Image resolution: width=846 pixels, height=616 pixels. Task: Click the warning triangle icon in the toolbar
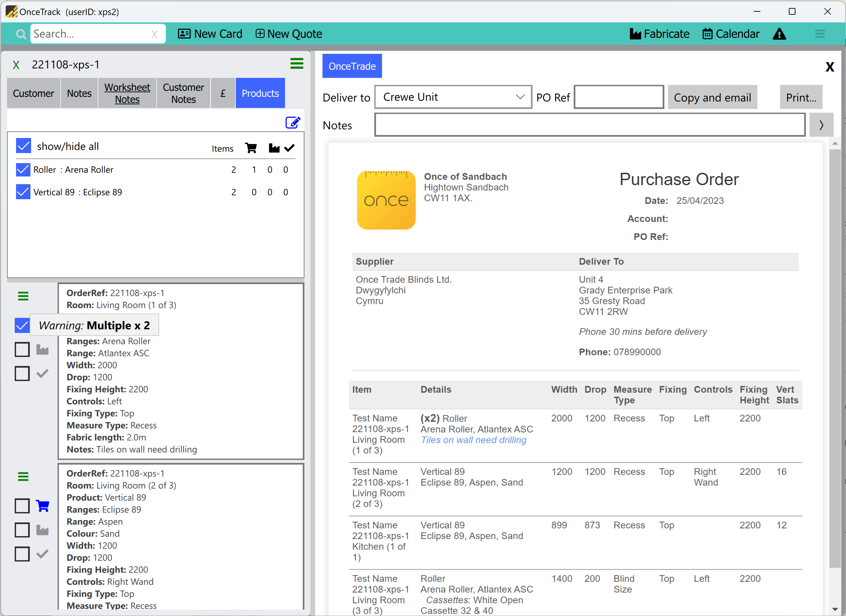779,34
